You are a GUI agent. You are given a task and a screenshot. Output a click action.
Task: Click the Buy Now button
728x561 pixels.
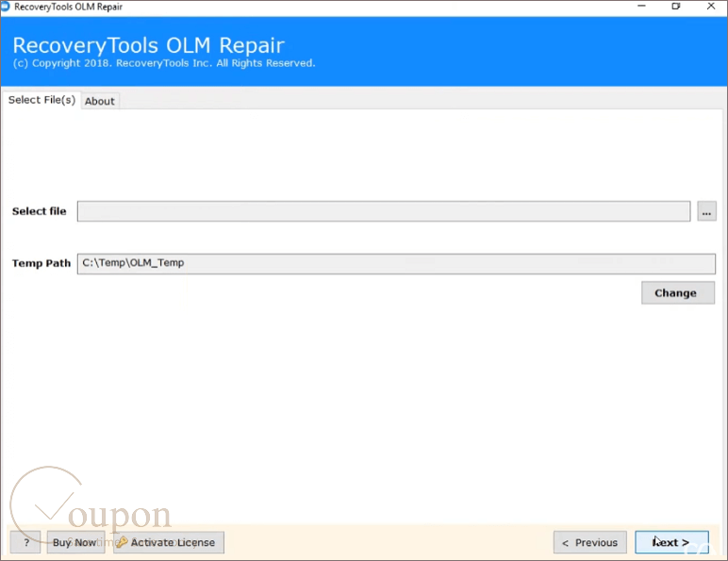point(75,542)
